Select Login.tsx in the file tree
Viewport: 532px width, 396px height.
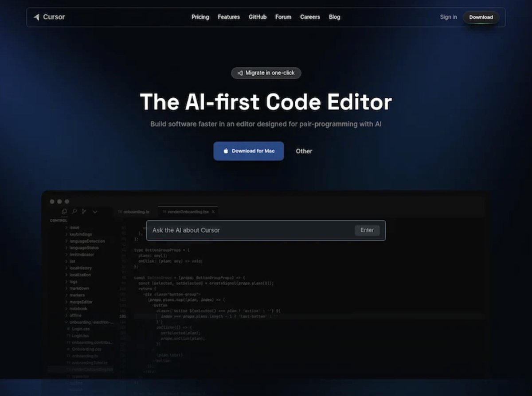tap(77, 335)
